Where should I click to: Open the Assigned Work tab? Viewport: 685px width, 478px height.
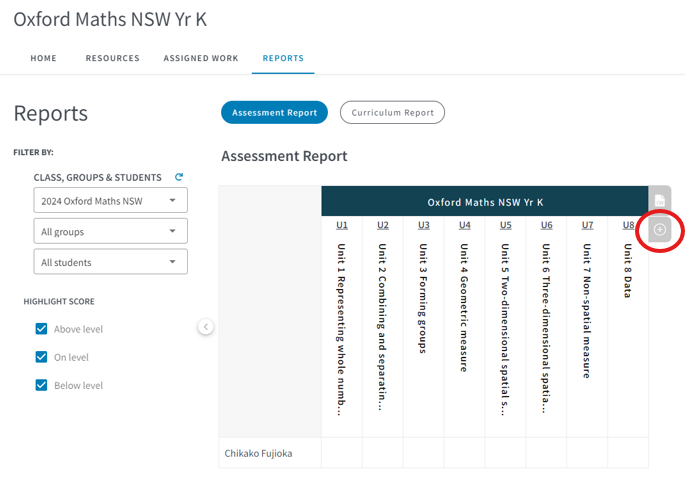pos(201,58)
